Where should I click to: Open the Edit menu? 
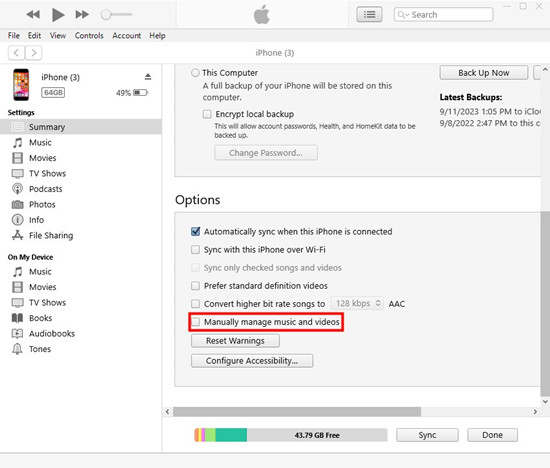(34, 35)
